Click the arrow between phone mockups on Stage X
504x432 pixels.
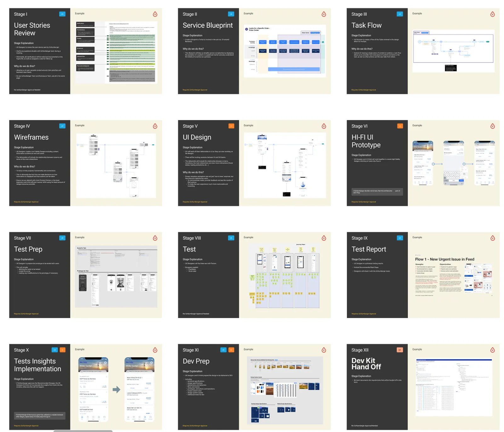117,389
